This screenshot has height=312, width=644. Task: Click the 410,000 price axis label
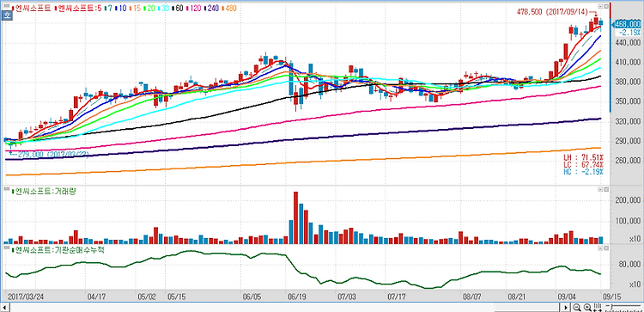pyautogui.click(x=628, y=62)
